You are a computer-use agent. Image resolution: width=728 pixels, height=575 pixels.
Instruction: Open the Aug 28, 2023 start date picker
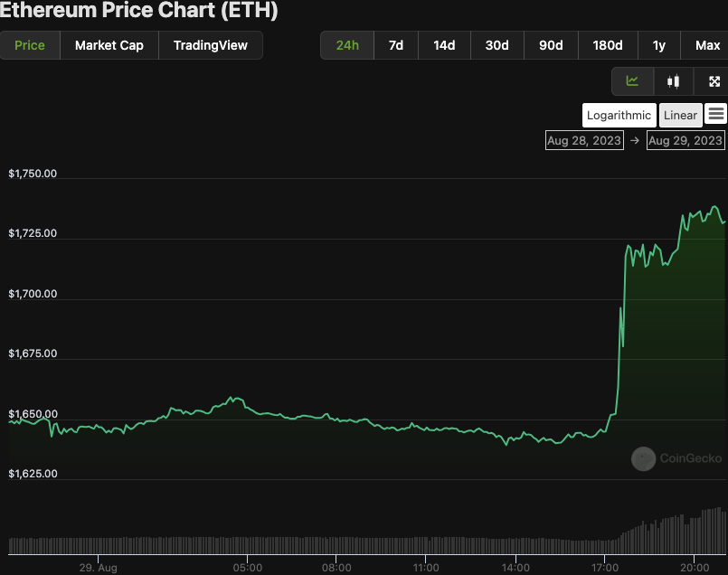coord(583,140)
